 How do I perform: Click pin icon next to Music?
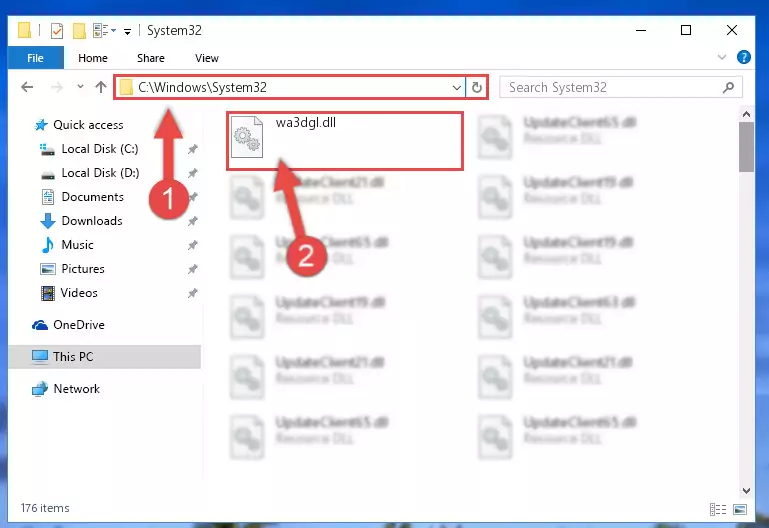[x=193, y=245]
